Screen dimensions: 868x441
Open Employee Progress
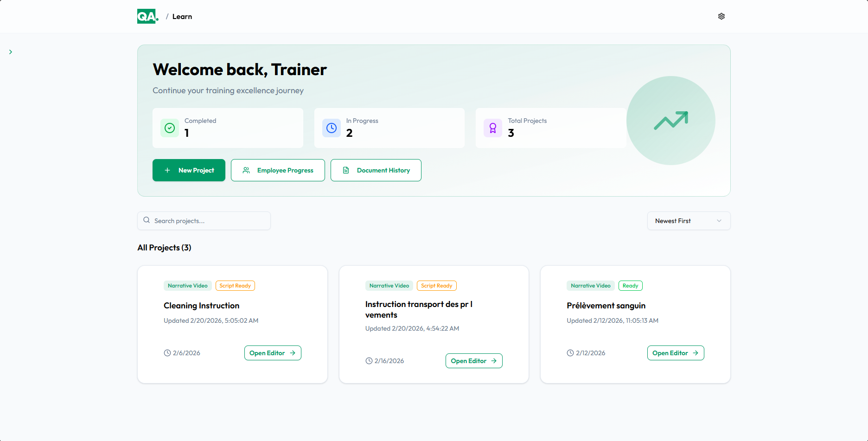278,170
